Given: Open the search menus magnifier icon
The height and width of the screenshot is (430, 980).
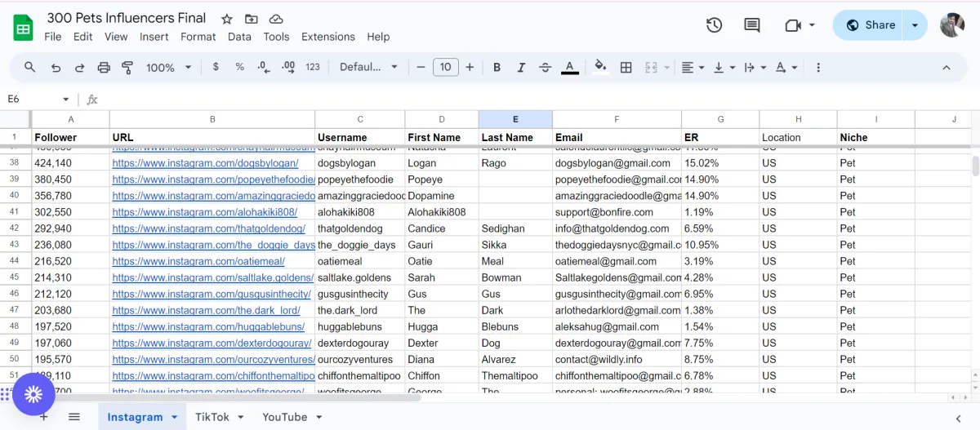Looking at the screenshot, I should pos(30,67).
